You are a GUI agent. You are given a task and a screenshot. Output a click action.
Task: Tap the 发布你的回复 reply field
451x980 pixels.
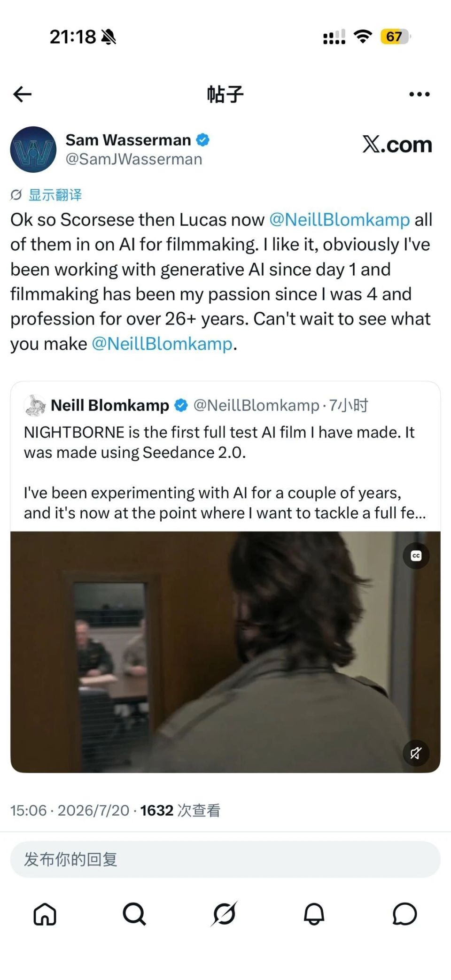pyautogui.click(x=225, y=859)
